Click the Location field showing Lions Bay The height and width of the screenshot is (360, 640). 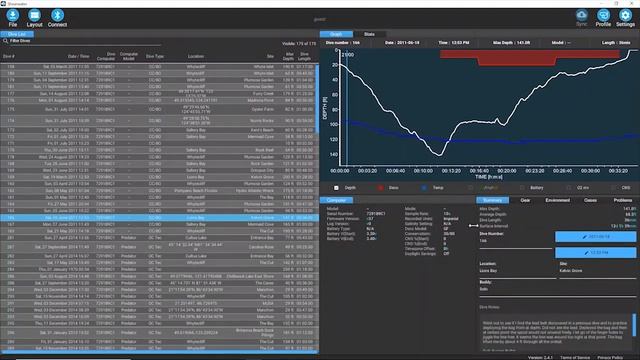[517, 271]
